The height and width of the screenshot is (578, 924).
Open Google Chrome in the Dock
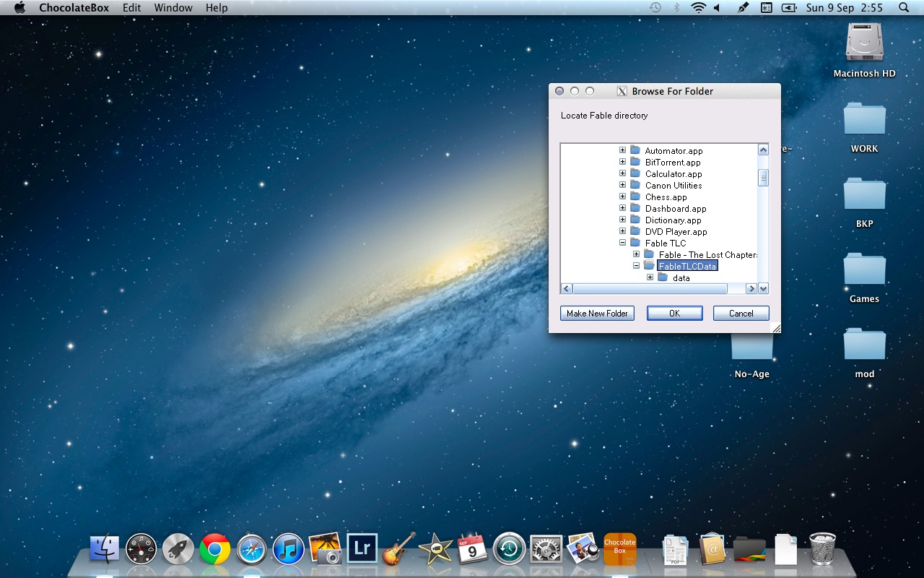(x=215, y=550)
